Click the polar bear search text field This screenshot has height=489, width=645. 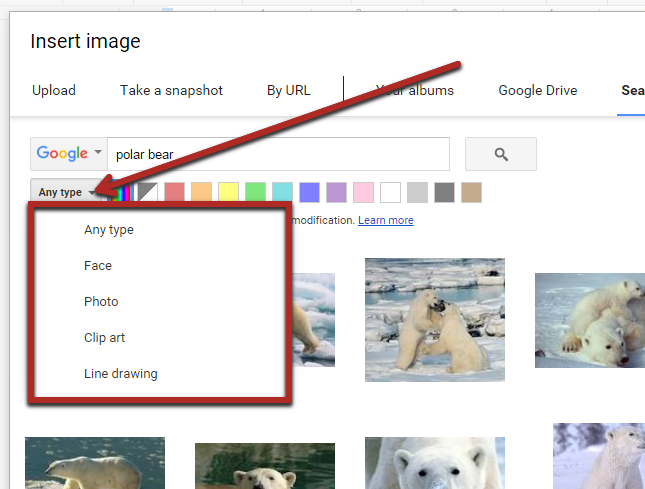[x=278, y=154]
